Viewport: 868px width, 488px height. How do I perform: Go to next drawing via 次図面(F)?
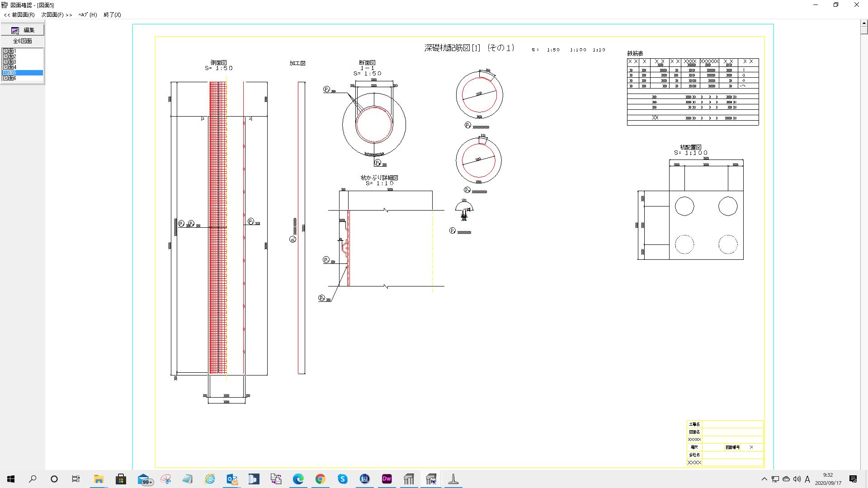57,15
